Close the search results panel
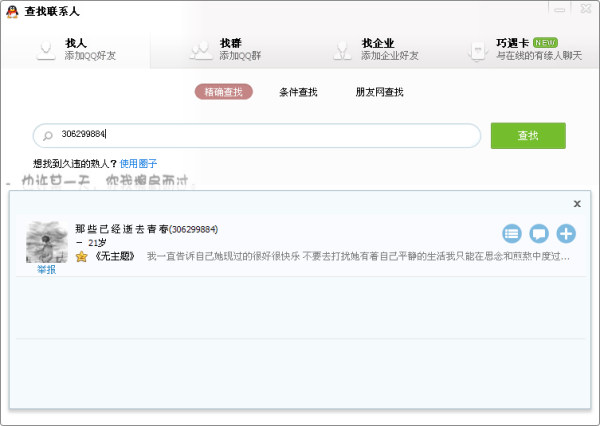Screen dimensions: 600x426 point(577,203)
